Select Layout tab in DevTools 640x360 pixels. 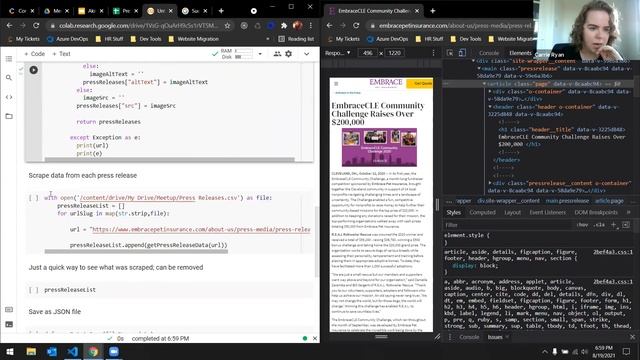click(512, 212)
